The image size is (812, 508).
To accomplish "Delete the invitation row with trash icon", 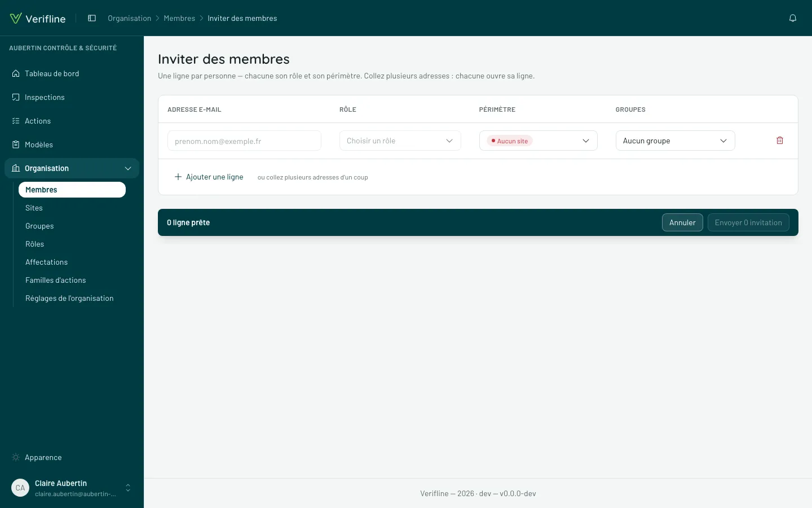I will click(x=780, y=141).
